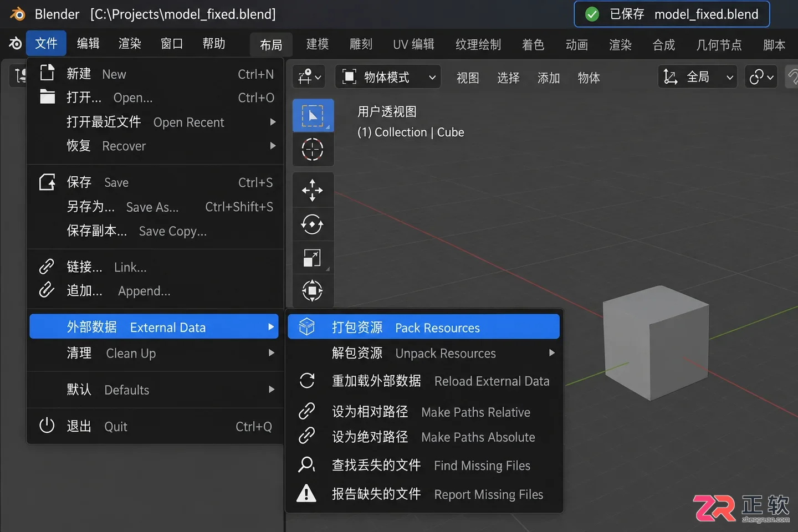Click the Pack Resources box icon
798x532 pixels.
307,327
